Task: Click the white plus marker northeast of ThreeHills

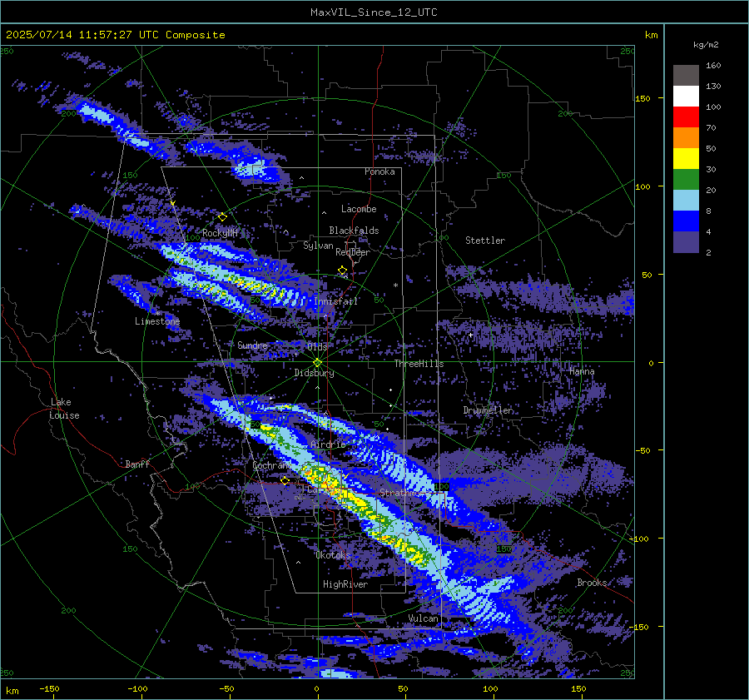Action: [470, 335]
